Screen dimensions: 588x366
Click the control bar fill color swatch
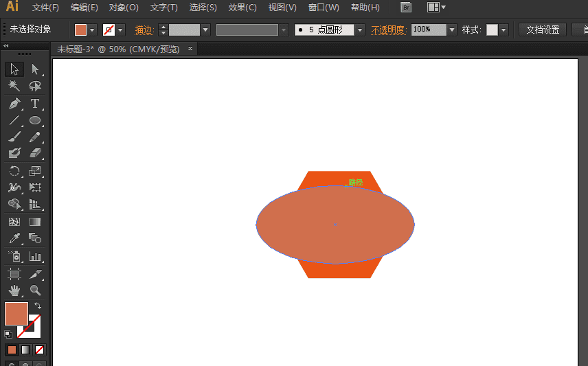(80, 30)
